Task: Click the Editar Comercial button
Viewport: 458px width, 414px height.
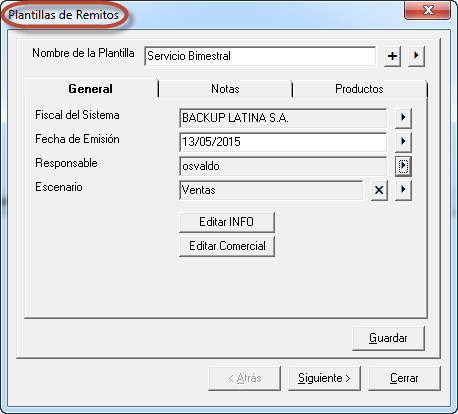Action: point(227,246)
